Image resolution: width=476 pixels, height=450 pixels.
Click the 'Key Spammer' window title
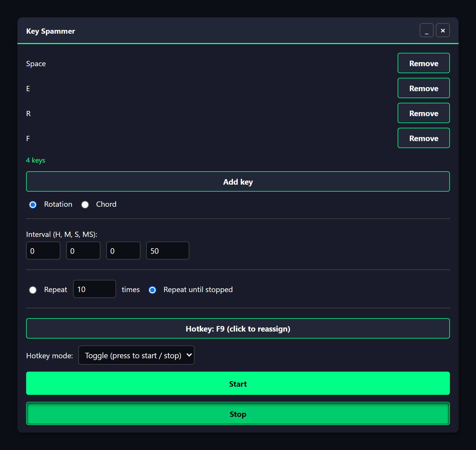tap(51, 31)
